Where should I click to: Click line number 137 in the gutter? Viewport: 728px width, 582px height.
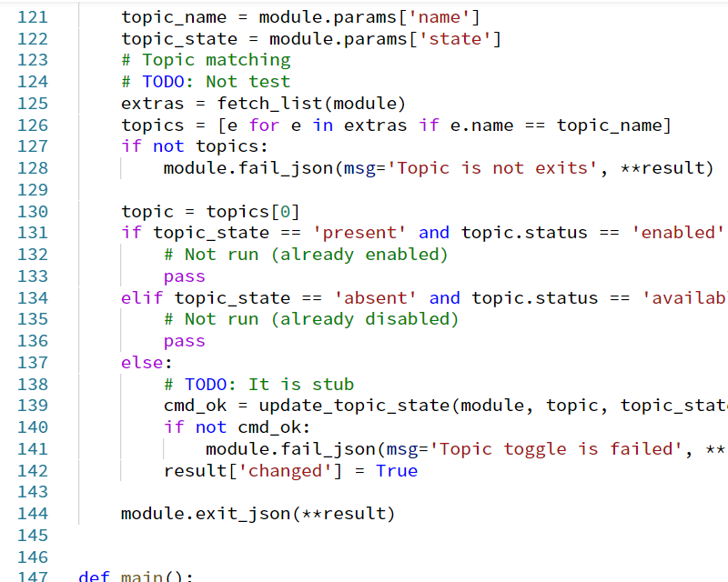coord(34,362)
